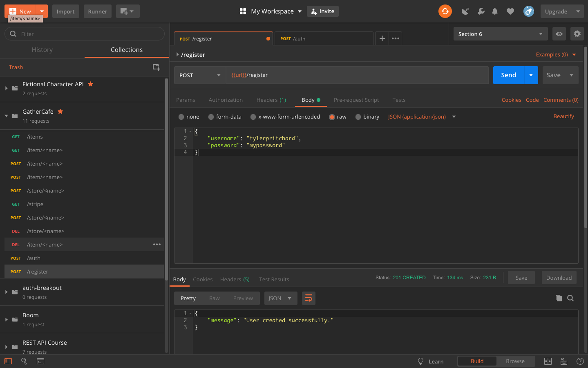
Task: Switch to two-pane layout icon
Action: pos(548,361)
